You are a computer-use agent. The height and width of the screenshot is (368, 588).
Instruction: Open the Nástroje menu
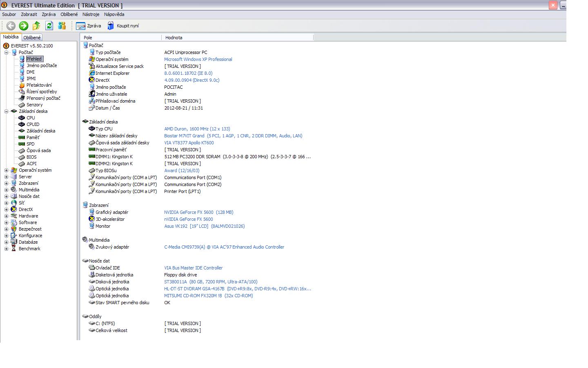click(x=91, y=14)
